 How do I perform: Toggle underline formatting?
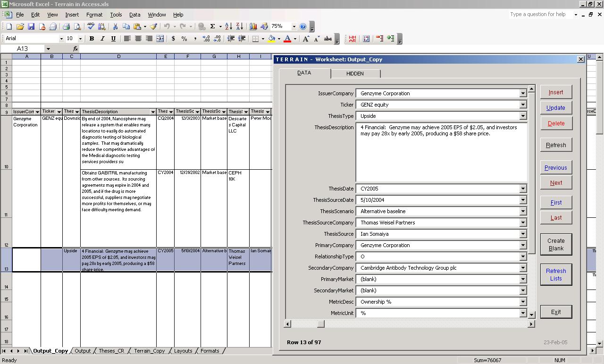113,39
